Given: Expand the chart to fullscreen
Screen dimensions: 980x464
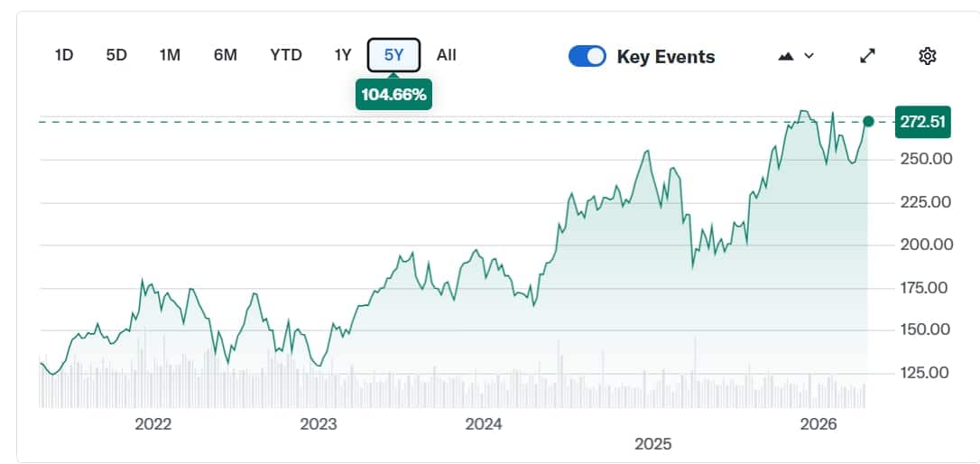Looking at the screenshot, I should tap(867, 56).
